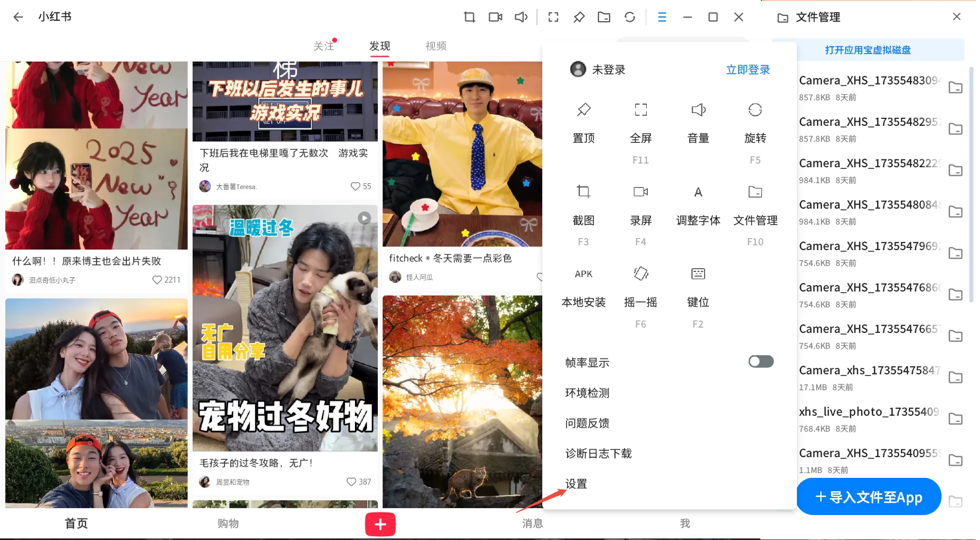Screen dimensions: 980x540
Task: Switch to the 视频 tab
Action: click(436, 46)
